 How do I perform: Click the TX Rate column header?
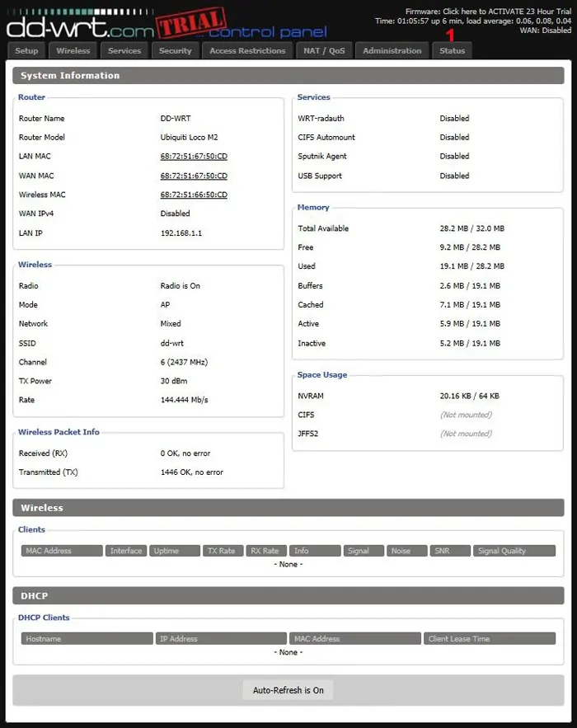pos(223,551)
